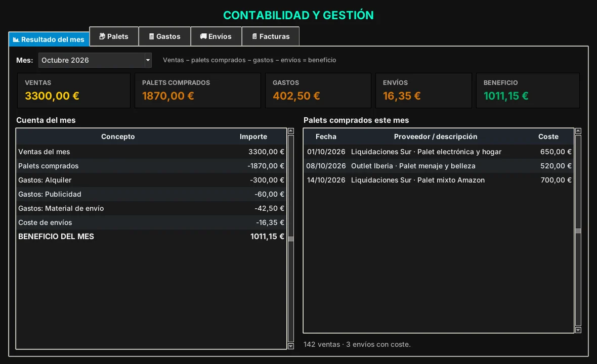Switch to the Gastos tab
This screenshot has width=597, height=364.
tap(164, 36)
